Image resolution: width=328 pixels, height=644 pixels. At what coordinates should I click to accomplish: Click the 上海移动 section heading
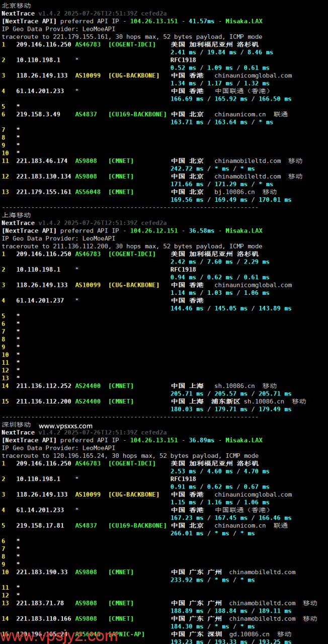(x=16, y=215)
